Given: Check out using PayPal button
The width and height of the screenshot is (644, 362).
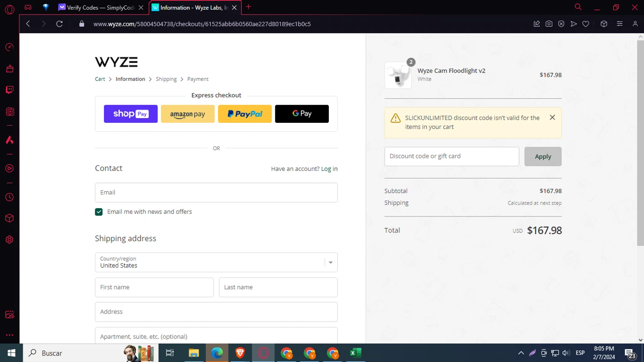Looking at the screenshot, I should pyautogui.click(x=245, y=114).
